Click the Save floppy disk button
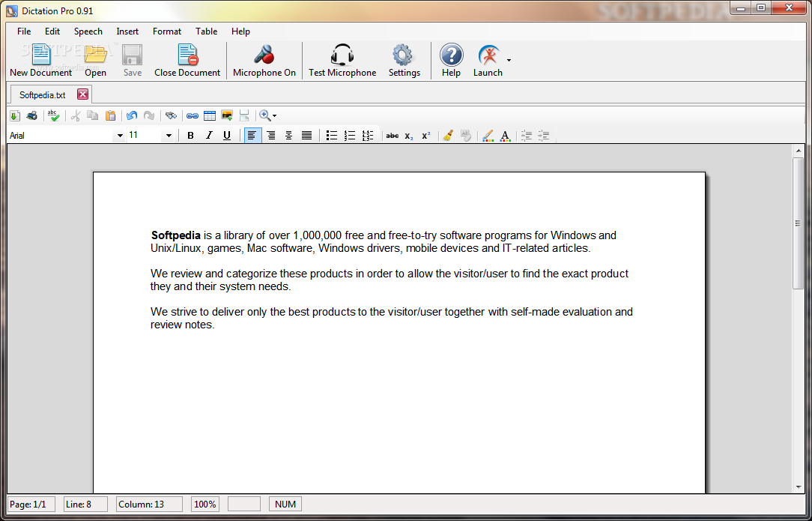The width and height of the screenshot is (812, 521). pyautogui.click(x=133, y=60)
